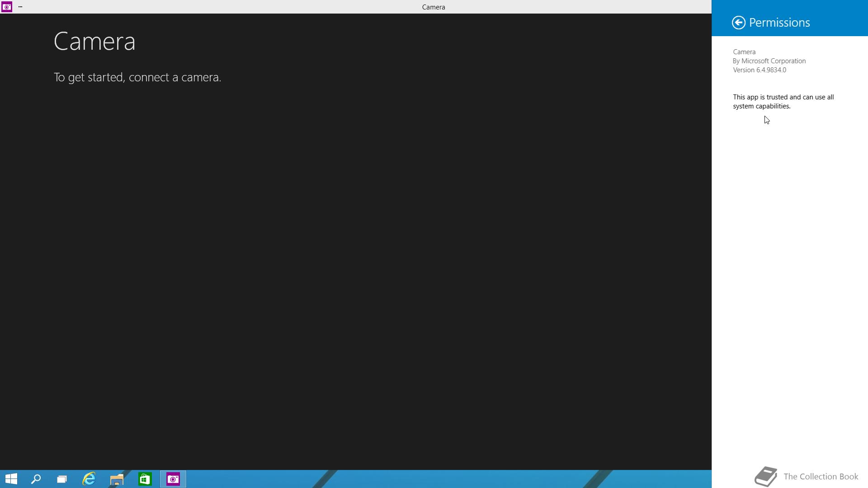Click the 'To get started, connect a camera.' text
This screenshot has width=868, height=488.
coord(137,77)
